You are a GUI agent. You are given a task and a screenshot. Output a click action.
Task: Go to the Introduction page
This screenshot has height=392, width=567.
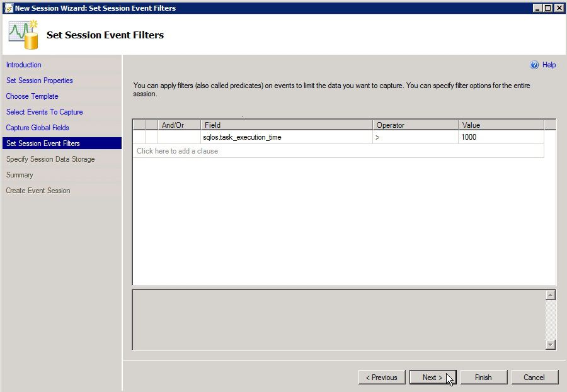pyautogui.click(x=24, y=65)
